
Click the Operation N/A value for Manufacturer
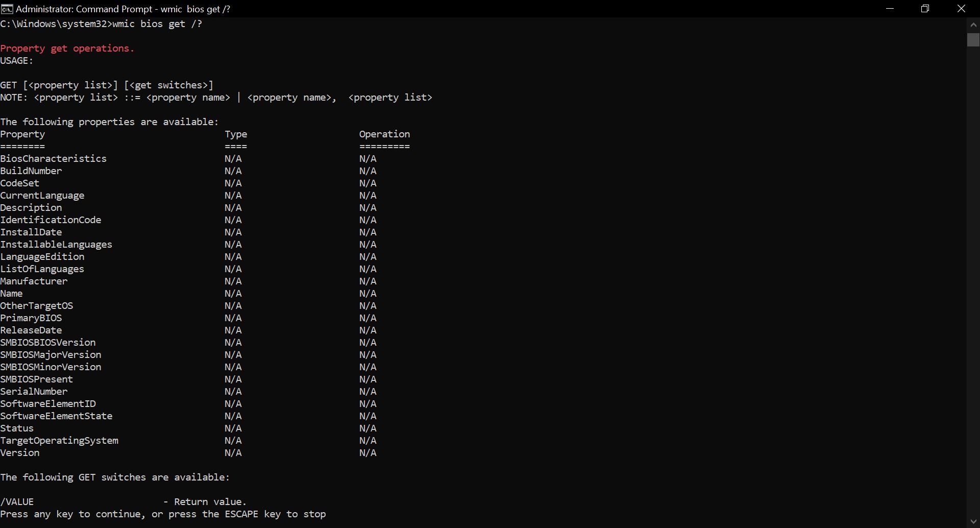pos(368,281)
